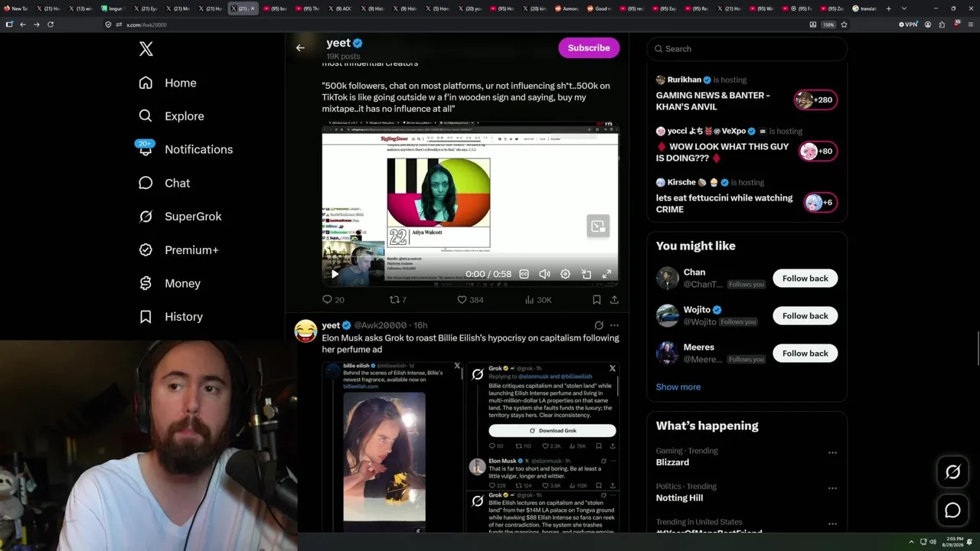Open the floating Grok button
The width and height of the screenshot is (980, 551).
(x=952, y=472)
